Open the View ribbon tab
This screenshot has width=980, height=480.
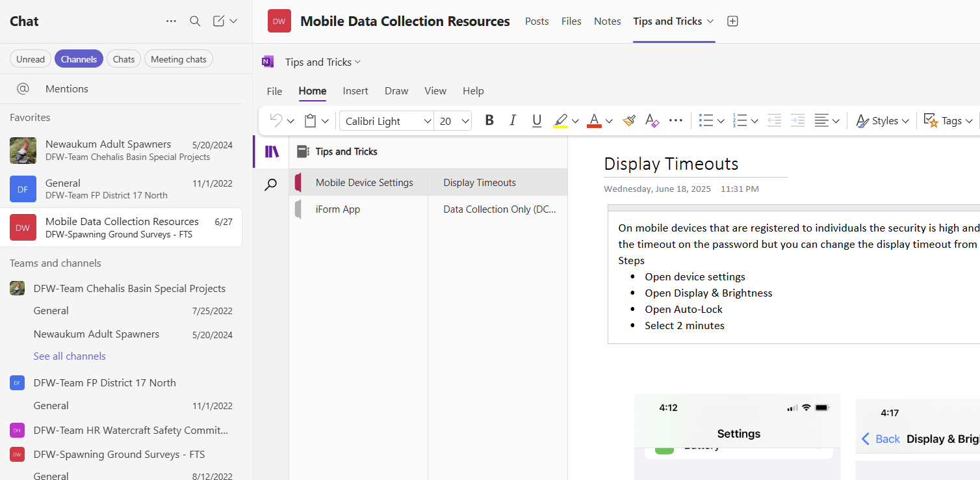435,91
